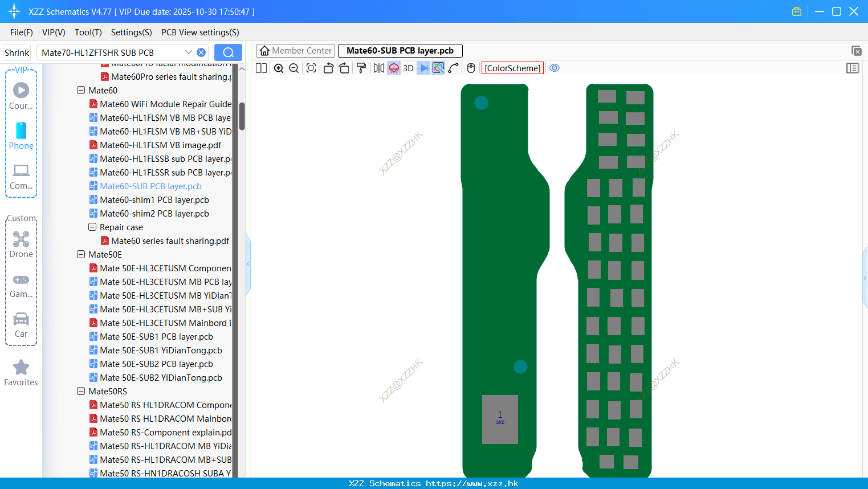Open the VIP(V) menu

54,32
